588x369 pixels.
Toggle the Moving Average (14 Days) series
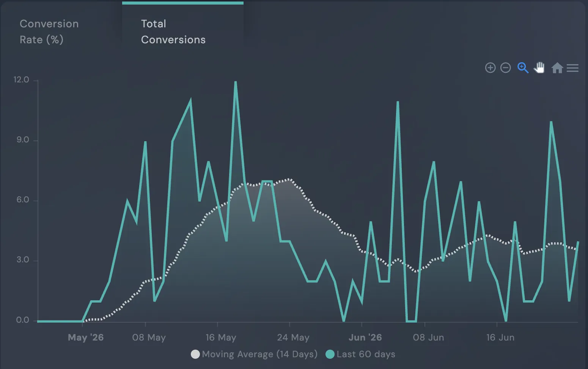[254, 354]
